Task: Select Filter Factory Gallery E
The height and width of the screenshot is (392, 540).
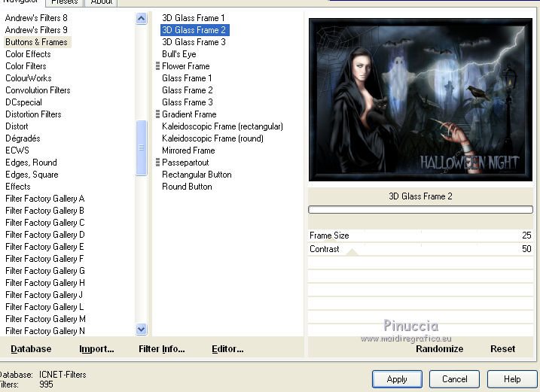Action: (44, 247)
